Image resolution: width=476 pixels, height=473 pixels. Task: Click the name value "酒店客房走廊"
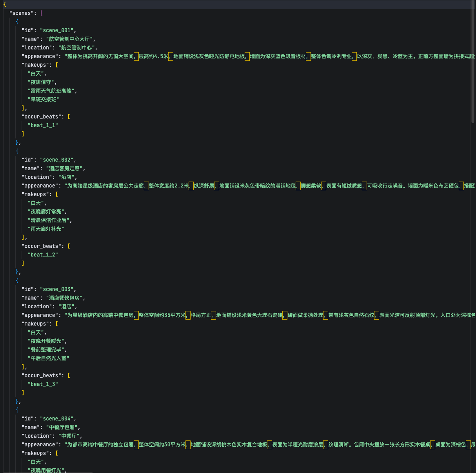pyautogui.click(x=65, y=168)
